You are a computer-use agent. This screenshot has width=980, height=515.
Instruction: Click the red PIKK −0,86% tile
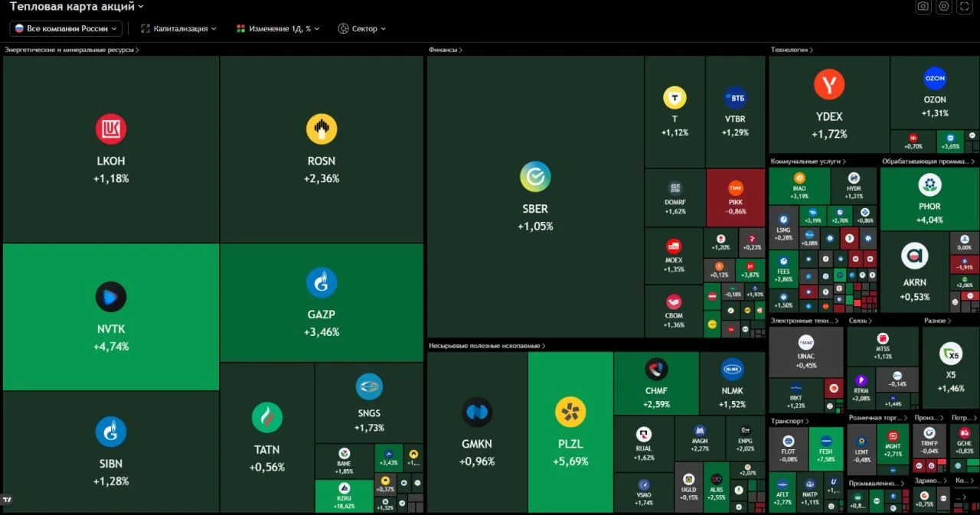point(736,197)
